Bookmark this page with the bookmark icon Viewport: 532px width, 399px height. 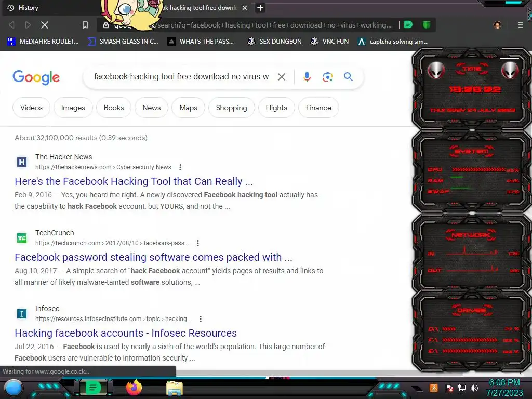tap(85, 25)
